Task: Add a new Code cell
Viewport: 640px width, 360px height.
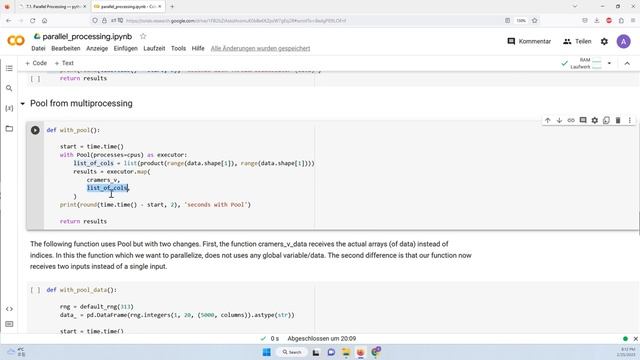Action: [36, 63]
